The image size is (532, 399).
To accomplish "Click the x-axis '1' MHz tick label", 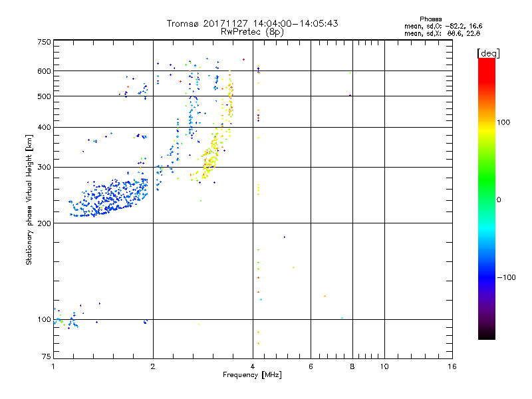I will tap(53, 366).
